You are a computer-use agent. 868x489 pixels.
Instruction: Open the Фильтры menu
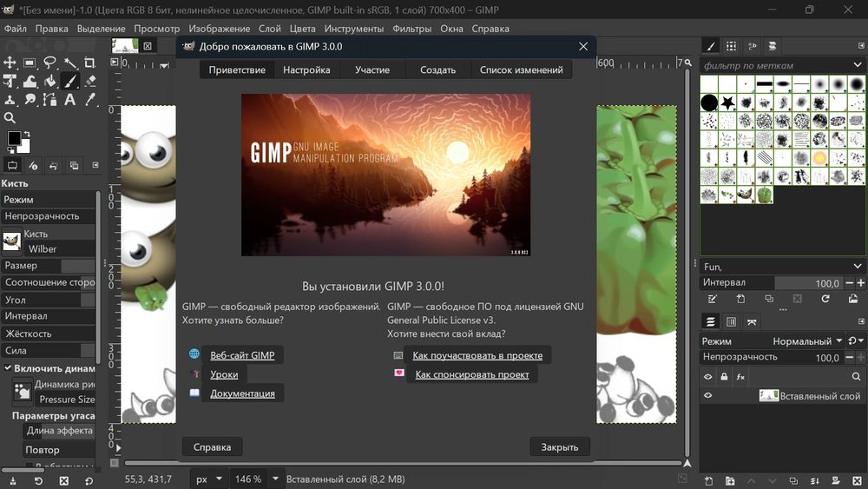click(411, 29)
